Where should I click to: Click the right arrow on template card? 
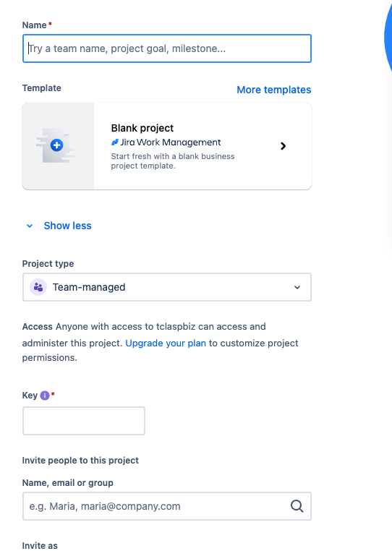283,146
